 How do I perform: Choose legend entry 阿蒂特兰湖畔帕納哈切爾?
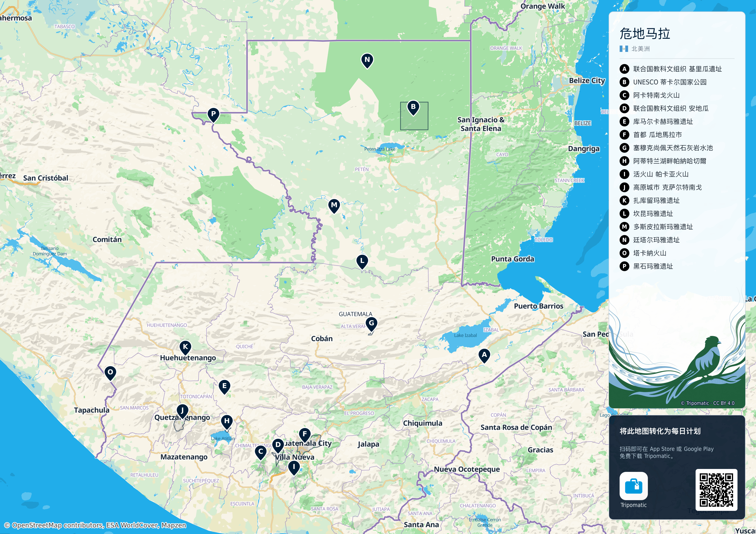pos(663,161)
